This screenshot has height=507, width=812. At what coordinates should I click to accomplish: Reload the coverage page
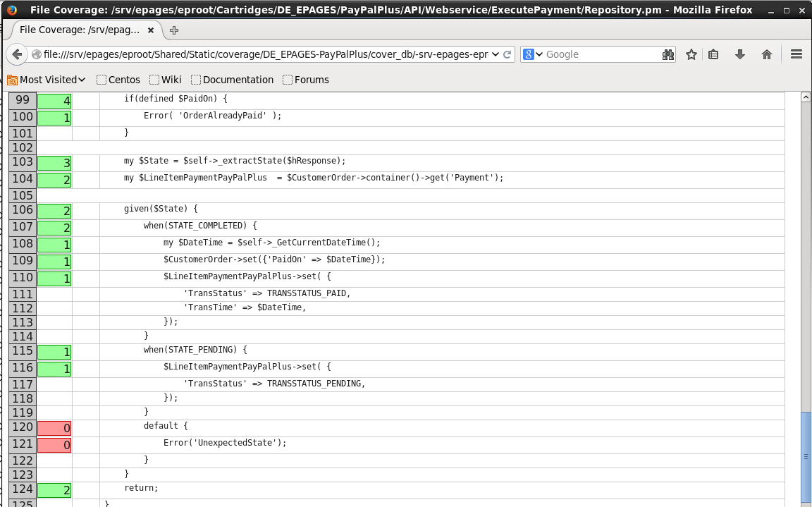pyautogui.click(x=508, y=54)
